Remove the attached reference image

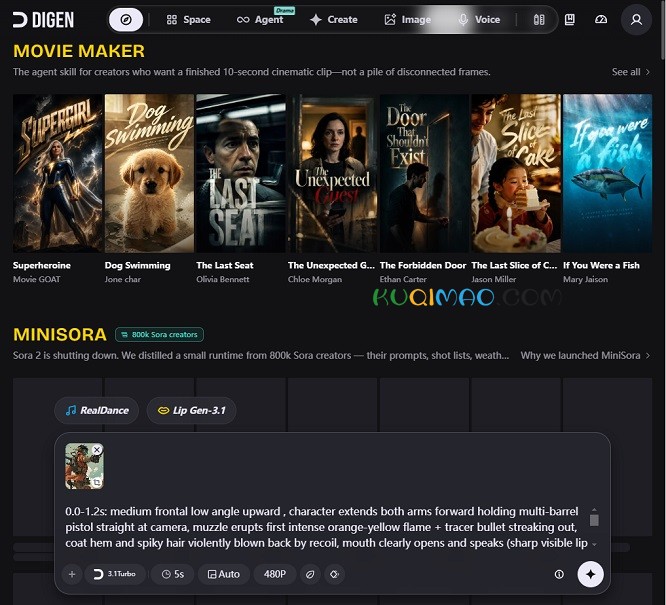[97, 450]
